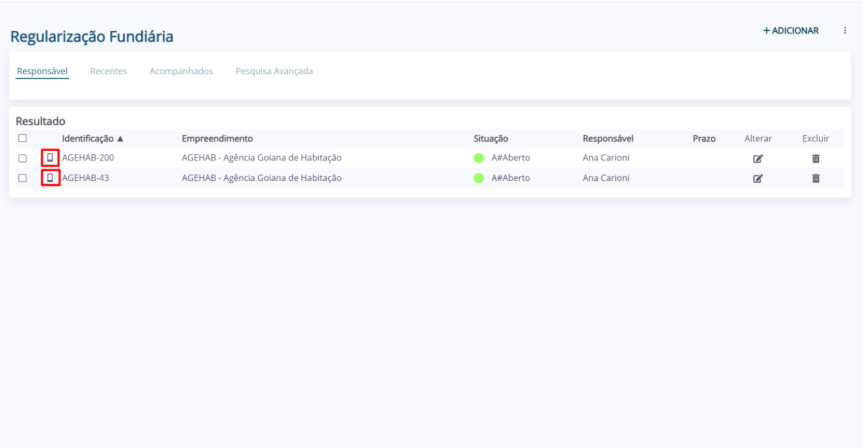Click the Prazo column header
The height and width of the screenshot is (448, 864).
click(704, 138)
